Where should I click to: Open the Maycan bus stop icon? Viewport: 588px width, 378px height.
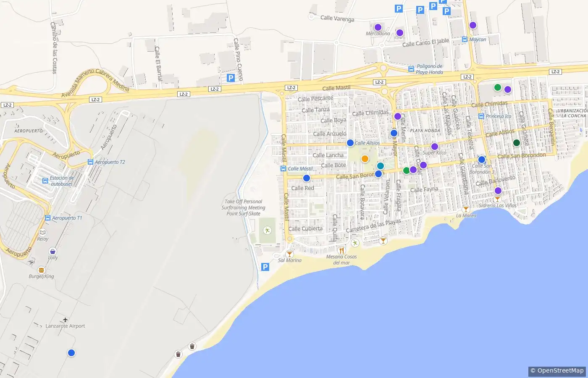coord(465,39)
